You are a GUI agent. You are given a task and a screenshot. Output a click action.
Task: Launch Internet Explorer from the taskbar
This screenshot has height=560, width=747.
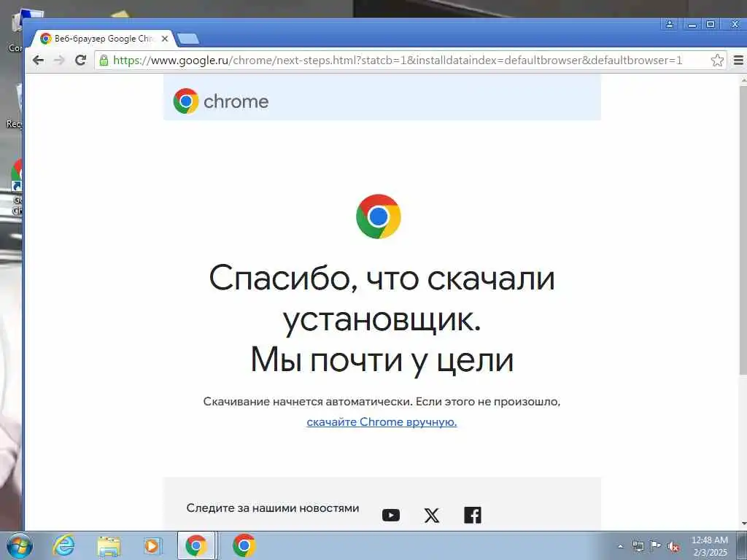(x=63, y=545)
